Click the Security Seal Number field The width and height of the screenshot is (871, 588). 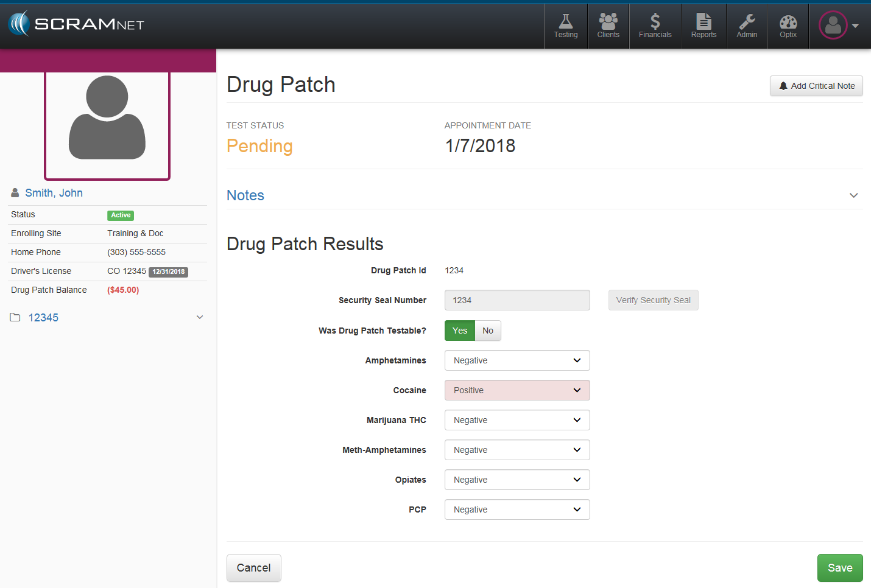(x=517, y=300)
